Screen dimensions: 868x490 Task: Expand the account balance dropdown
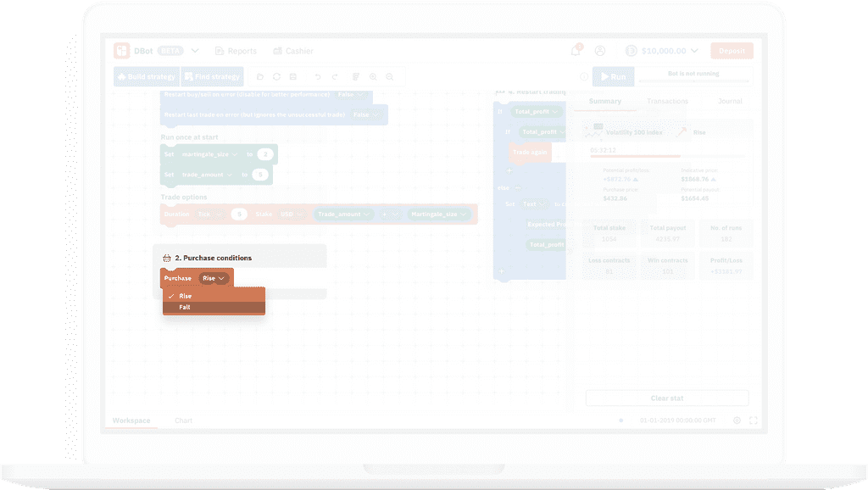(x=694, y=51)
